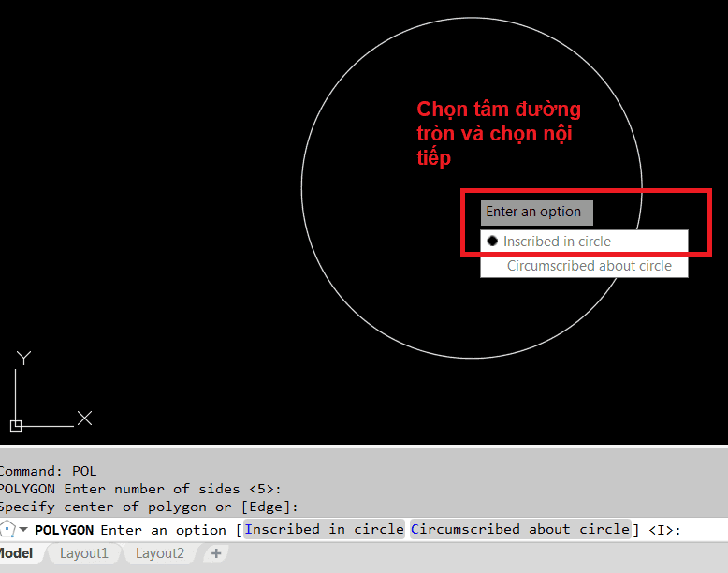Click the Enter an option tooltip prompt
Screen dimensions: 728x573
coord(537,213)
